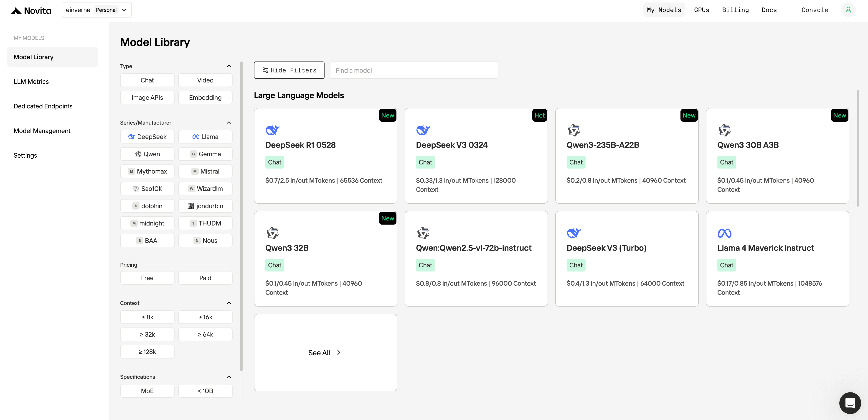Image resolution: width=868 pixels, height=420 pixels.
Task: Toggle the Sao10K series filter
Action: [x=147, y=189]
